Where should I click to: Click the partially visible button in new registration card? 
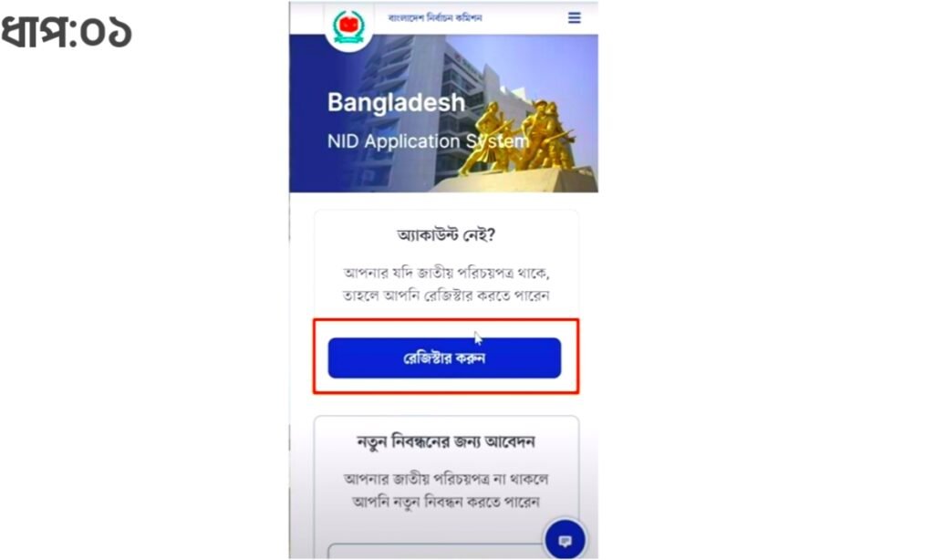click(436, 551)
